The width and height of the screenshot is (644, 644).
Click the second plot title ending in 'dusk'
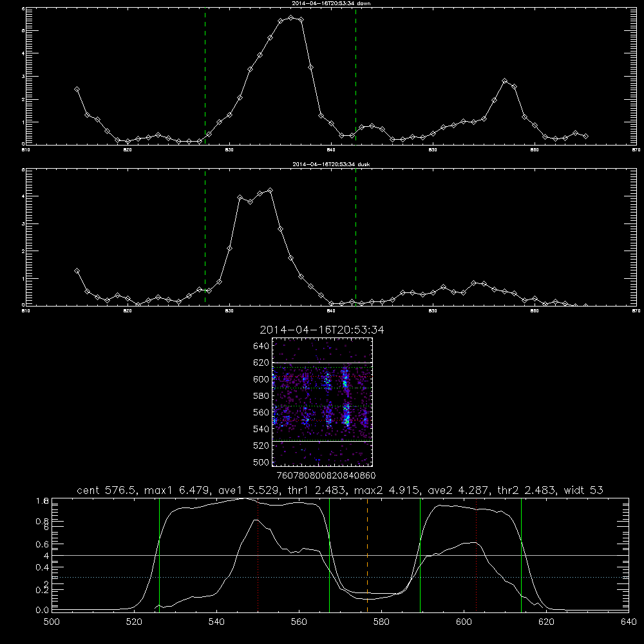(x=331, y=164)
